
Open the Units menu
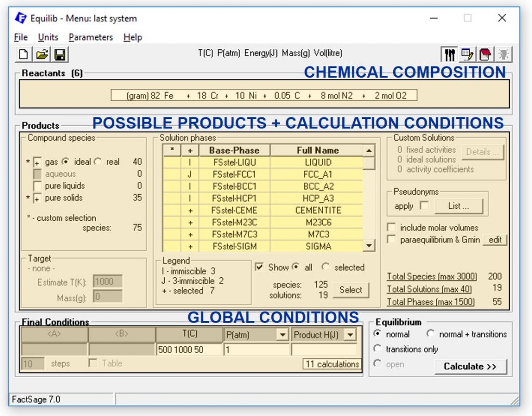pyautogui.click(x=48, y=37)
